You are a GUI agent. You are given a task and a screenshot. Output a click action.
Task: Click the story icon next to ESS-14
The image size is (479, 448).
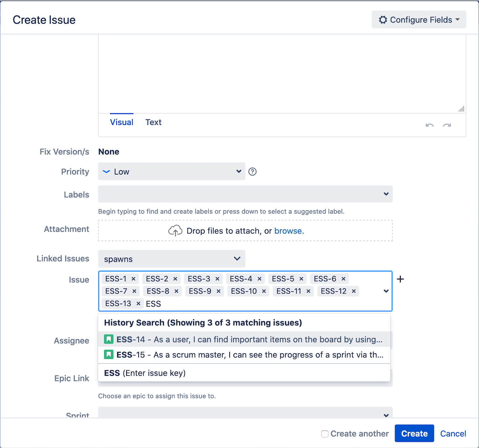(x=109, y=339)
